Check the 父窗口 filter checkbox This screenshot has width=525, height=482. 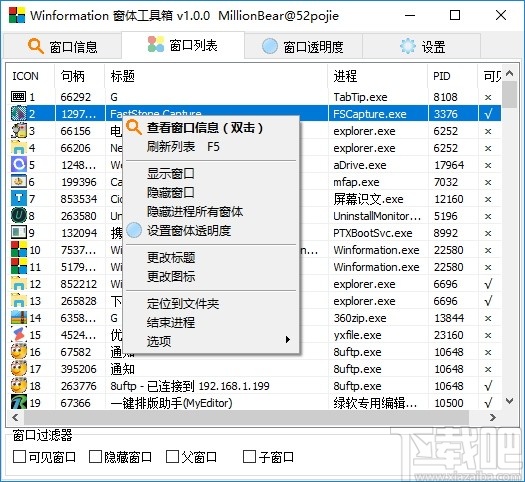172,457
